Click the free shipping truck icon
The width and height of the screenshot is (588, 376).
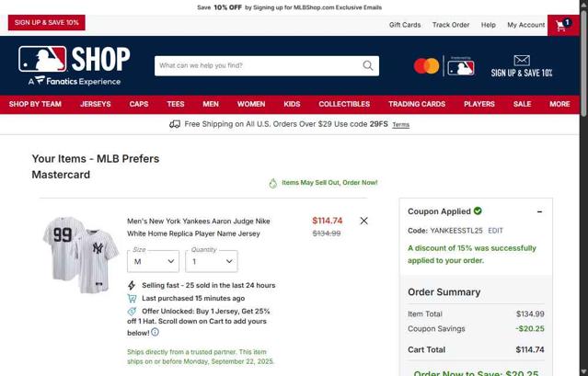pyautogui.click(x=175, y=124)
